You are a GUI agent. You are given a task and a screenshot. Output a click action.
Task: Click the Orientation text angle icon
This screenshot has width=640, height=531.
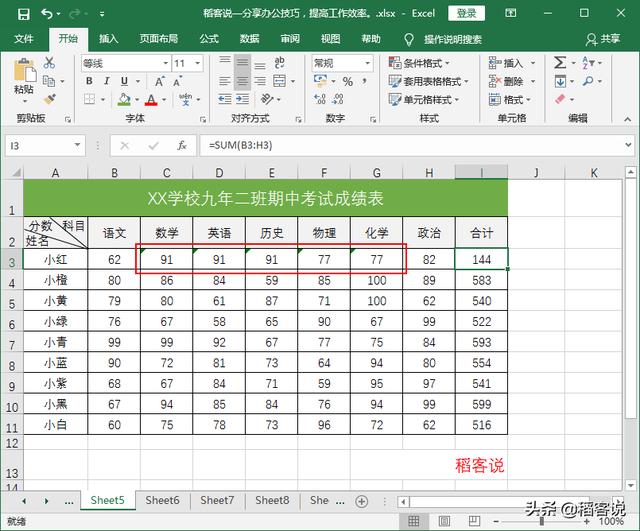click(x=266, y=99)
